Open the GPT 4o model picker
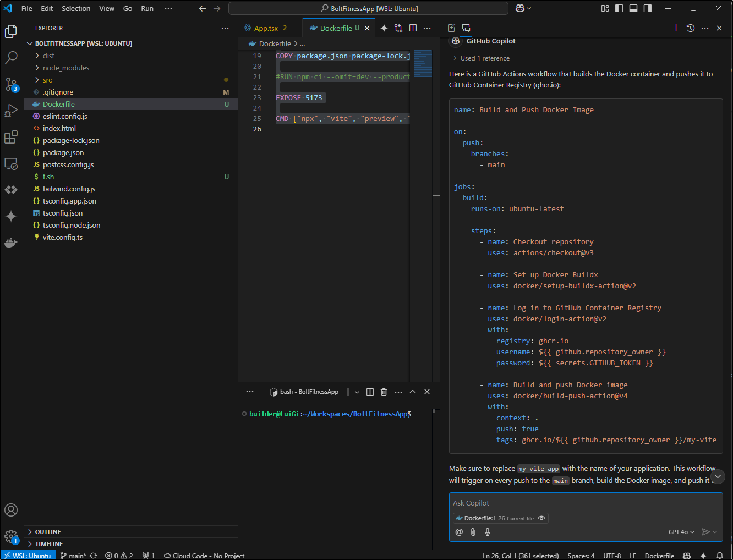Viewport: 733px width, 560px height. click(681, 532)
